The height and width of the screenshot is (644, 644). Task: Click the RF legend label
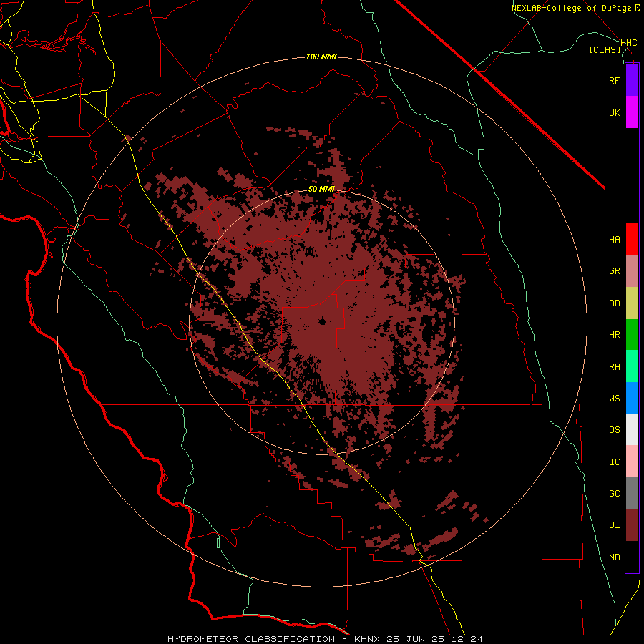614,80
